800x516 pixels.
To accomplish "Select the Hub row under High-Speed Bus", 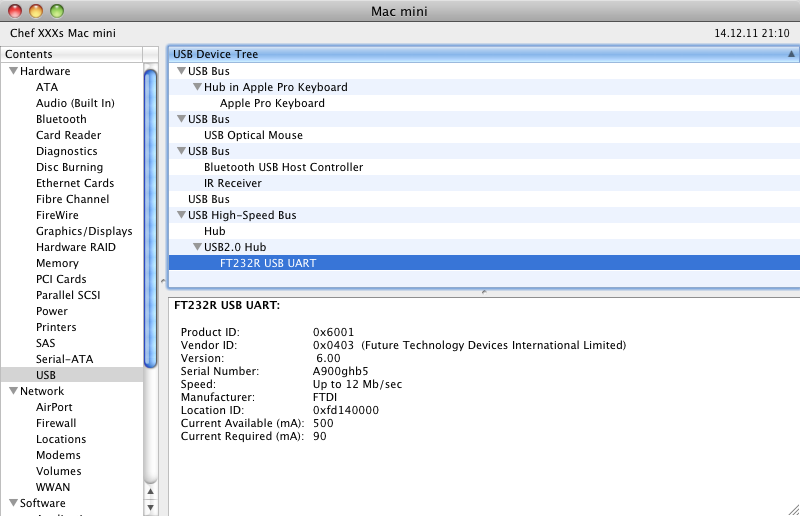I will (484, 231).
